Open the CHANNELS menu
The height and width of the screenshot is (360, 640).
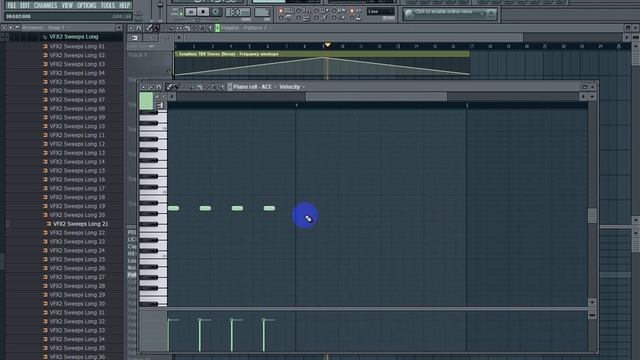[x=45, y=5]
